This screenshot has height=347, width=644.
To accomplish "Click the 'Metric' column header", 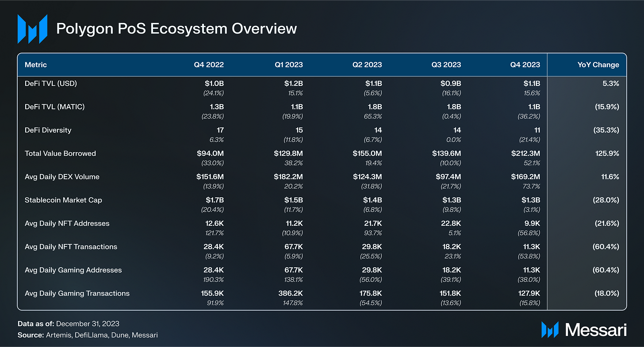I will (x=36, y=65).
